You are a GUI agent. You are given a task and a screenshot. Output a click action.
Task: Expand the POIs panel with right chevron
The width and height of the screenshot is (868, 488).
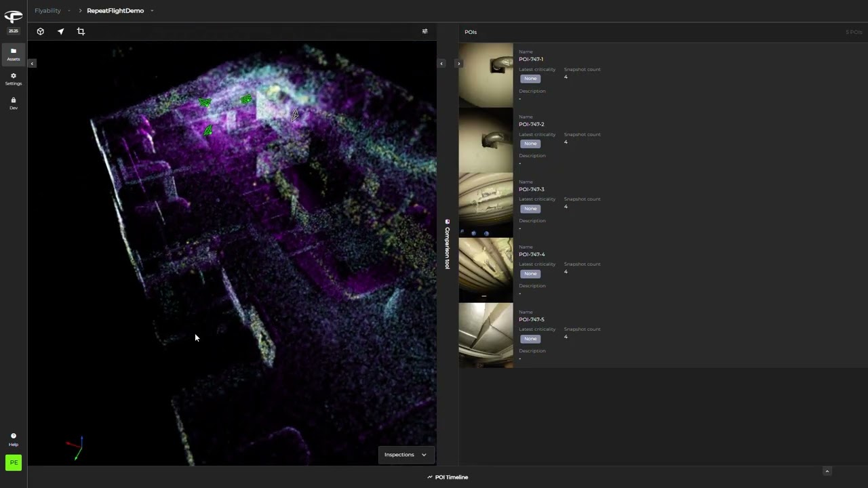[x=458, y=64]
